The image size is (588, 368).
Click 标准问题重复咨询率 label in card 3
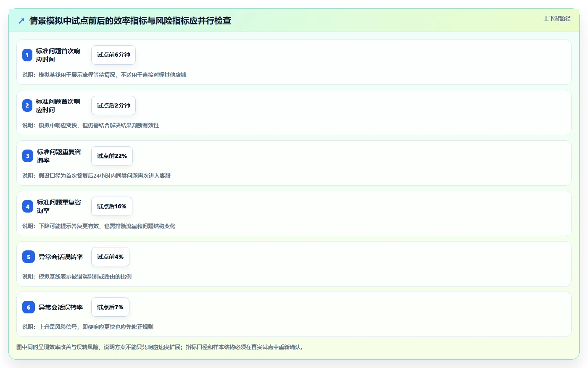pyautogui.click(x=59, y=156)
